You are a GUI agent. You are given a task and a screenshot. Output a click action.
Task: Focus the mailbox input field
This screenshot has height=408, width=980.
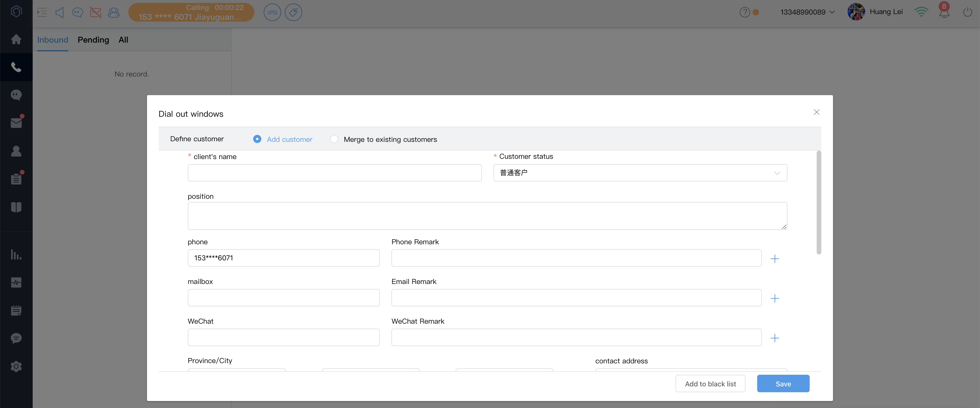click(283, 298)
